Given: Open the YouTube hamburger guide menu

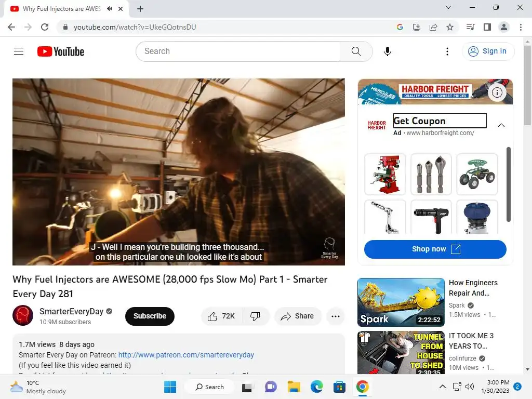Looking at the screenshot, I should [x=19, y=51].
